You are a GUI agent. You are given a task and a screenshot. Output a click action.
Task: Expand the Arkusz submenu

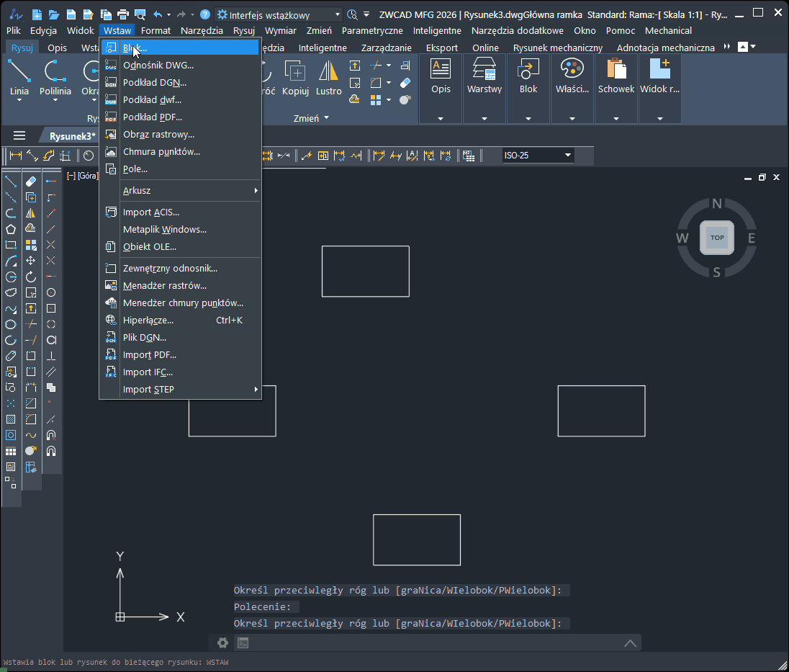point(135,190)
